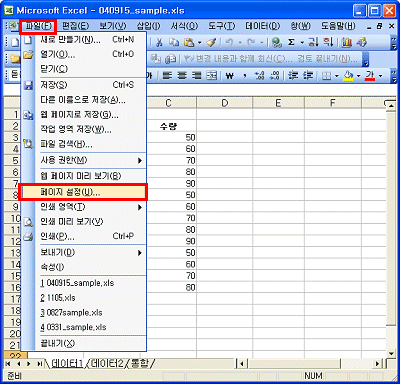This screenshot has width=400, height=384.
Task: Click the Align Left toolbar icon
Action: 167,76
